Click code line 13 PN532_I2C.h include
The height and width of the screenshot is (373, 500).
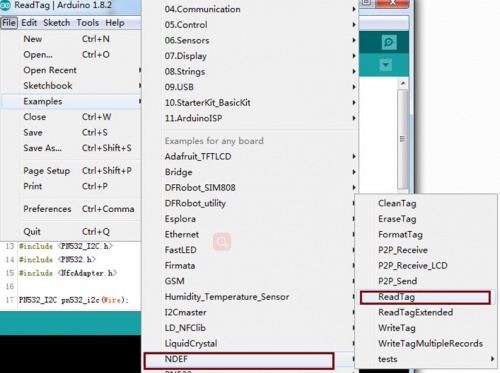pos(66,246)
